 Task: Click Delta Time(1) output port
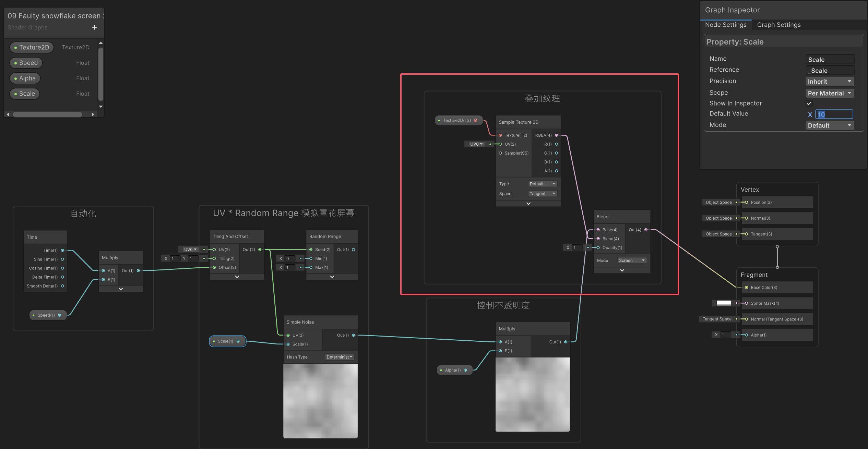tap(62, 277)
